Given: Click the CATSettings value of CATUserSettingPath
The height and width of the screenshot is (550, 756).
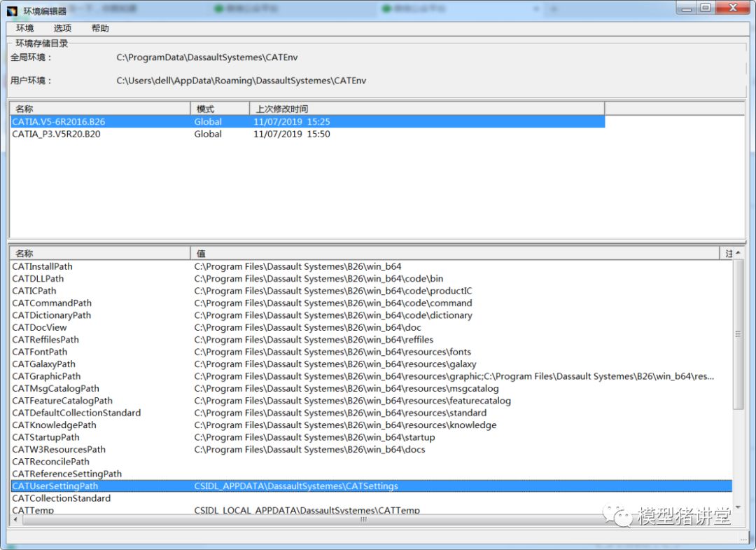Looking at the screenshot, I should [x=296, y=486].
